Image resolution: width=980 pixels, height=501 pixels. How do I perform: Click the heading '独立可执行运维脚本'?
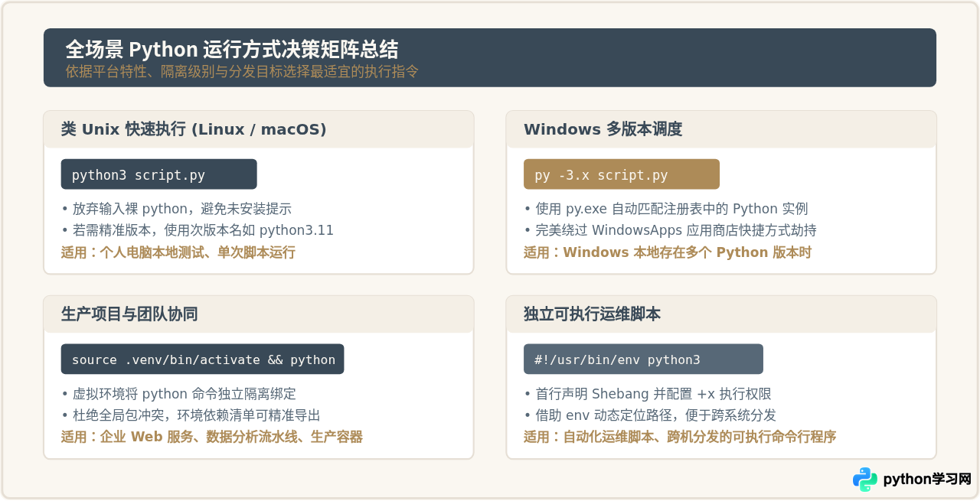tap(593, 314)
